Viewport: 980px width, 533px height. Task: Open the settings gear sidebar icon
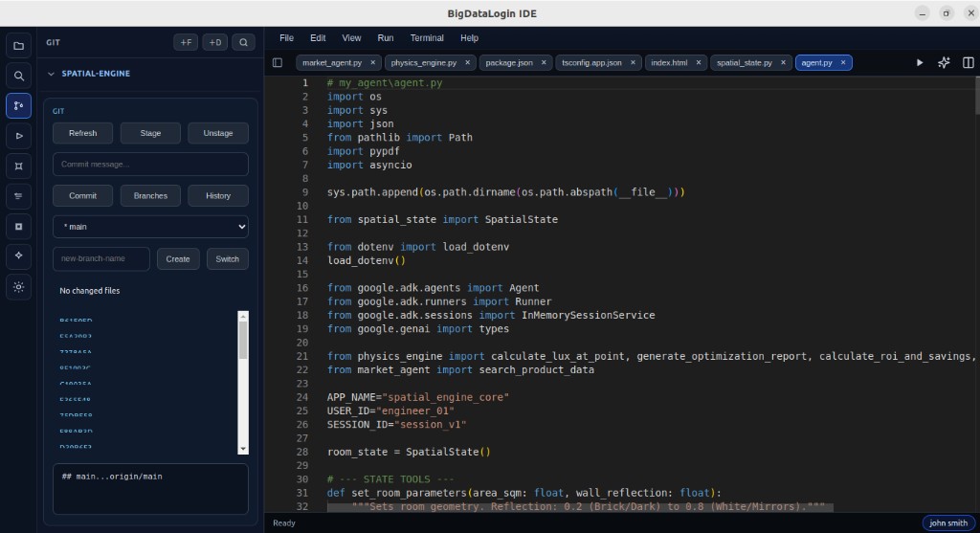(x=19, y=287)
